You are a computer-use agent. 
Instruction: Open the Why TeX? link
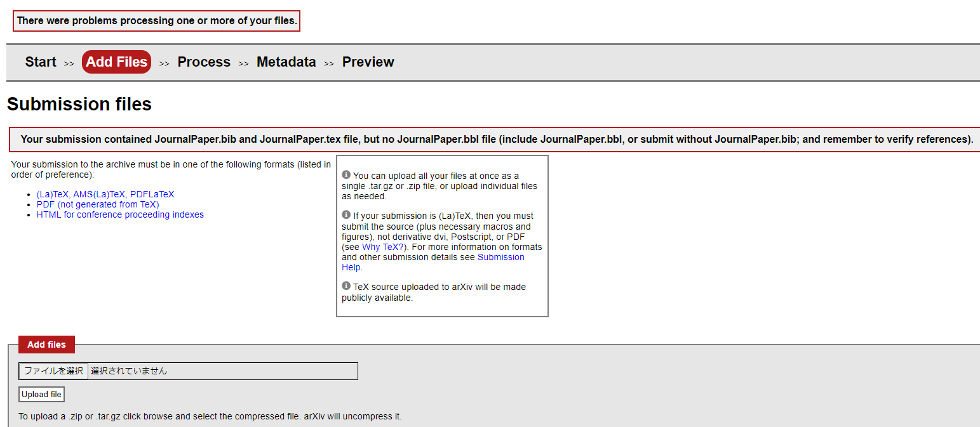[x=383, y=247]
